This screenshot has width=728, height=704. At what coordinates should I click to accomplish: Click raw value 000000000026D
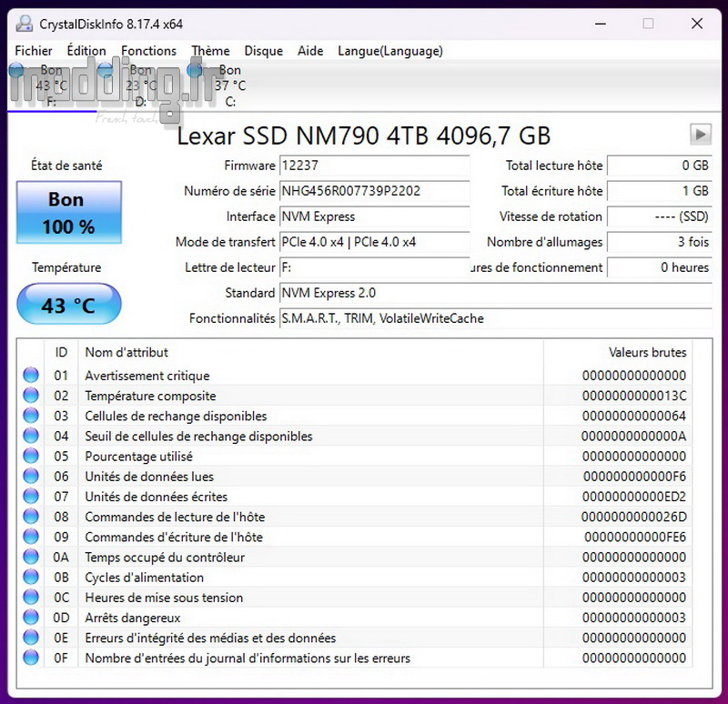tap(633, 517)
